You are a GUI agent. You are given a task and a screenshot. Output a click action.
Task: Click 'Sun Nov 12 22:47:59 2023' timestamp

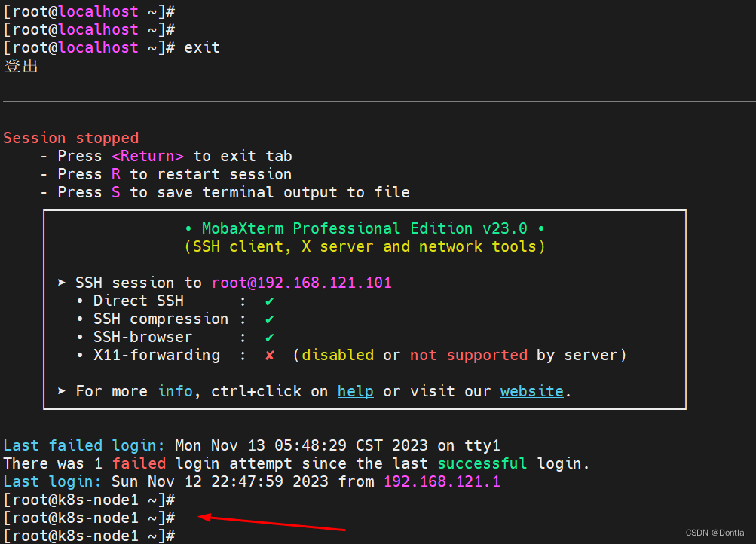[x=220, y=482]
